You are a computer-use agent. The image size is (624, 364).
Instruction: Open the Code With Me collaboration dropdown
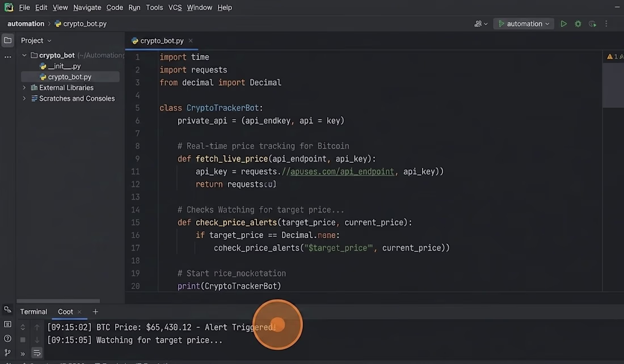pyautogui.click(x=480, y=24)
